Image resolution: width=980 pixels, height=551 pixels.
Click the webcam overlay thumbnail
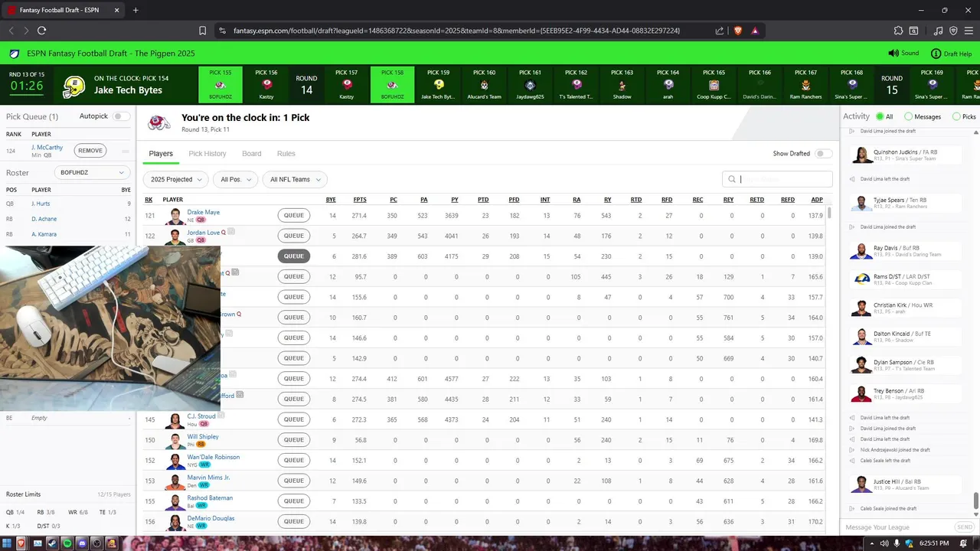coord(110,328)
